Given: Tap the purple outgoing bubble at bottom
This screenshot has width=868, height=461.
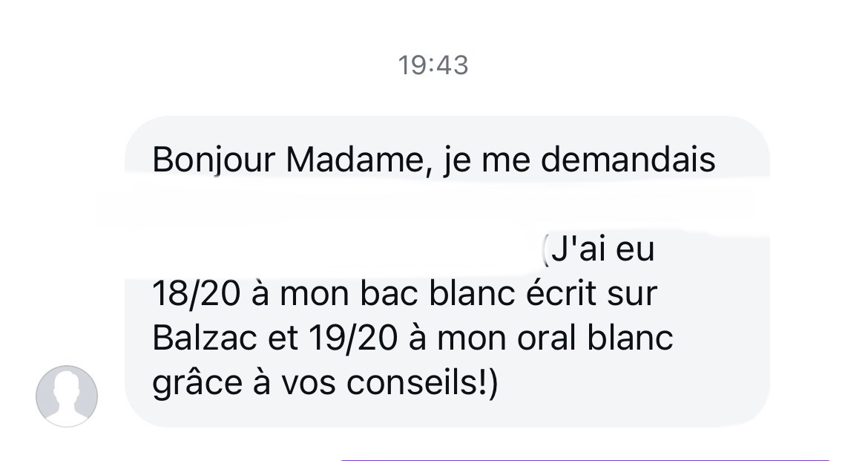Looking at the screenshot, I should (584, 460).
